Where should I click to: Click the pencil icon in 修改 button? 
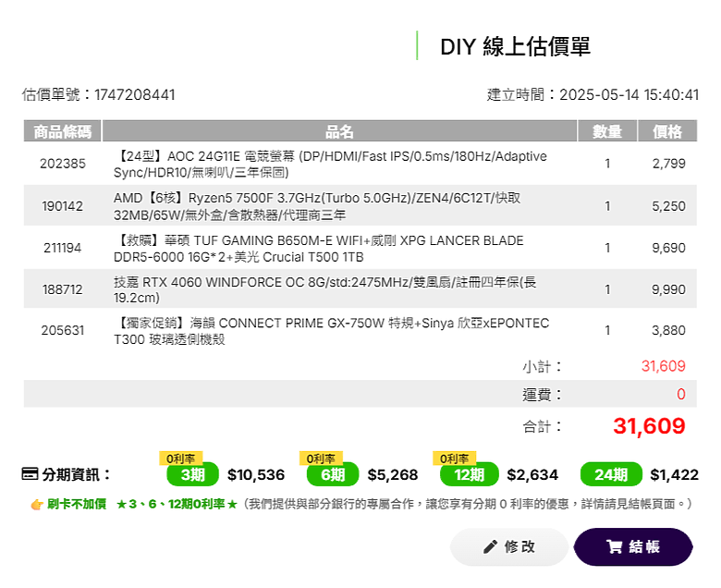[490, 547]
